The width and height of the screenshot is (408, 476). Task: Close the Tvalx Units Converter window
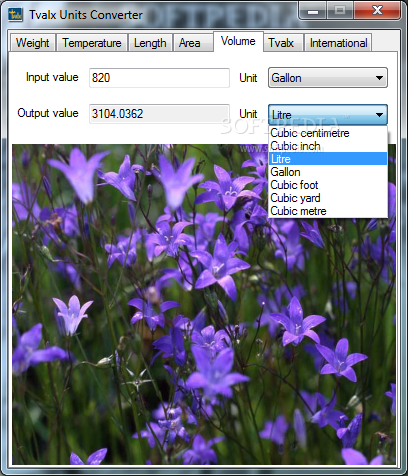(x=377, y=11)
